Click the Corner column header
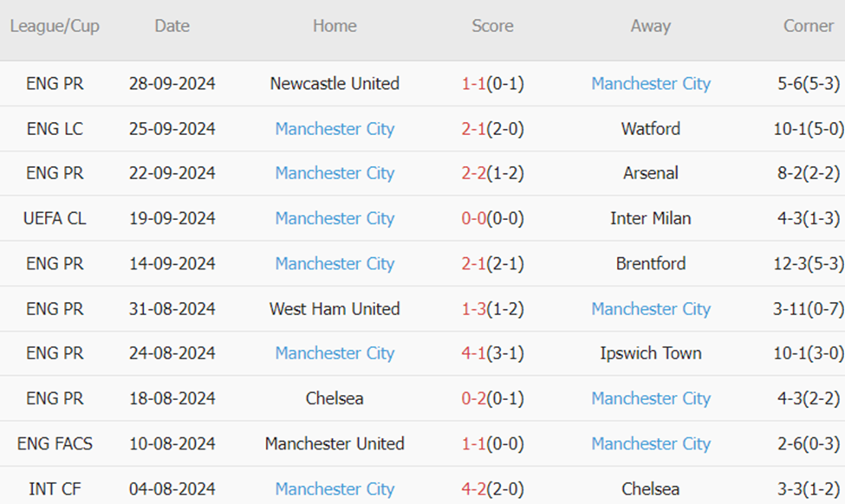845x504 pixels. tap(809, 26)
